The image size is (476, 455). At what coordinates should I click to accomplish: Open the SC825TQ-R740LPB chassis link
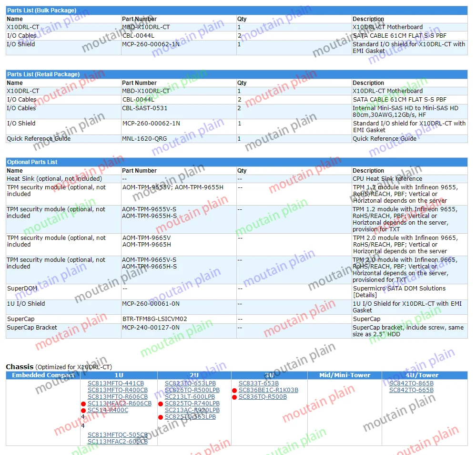tap(192, 403)
